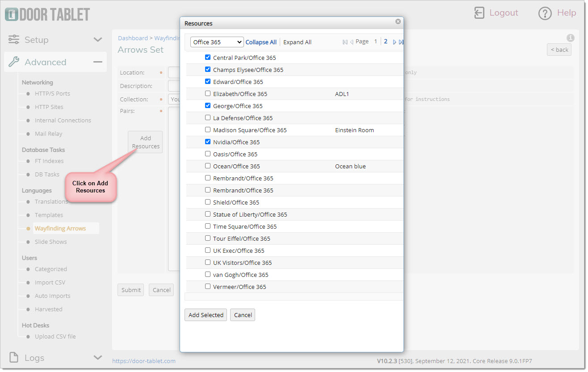This screenshot has height=372, width=588.
Task: Select La Defense/Office 365 checkbox
Action: tap(208, 117)
